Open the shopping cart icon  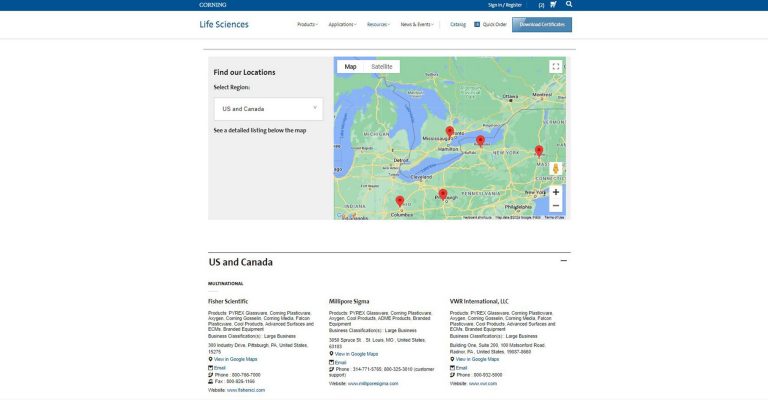(553, 4)
